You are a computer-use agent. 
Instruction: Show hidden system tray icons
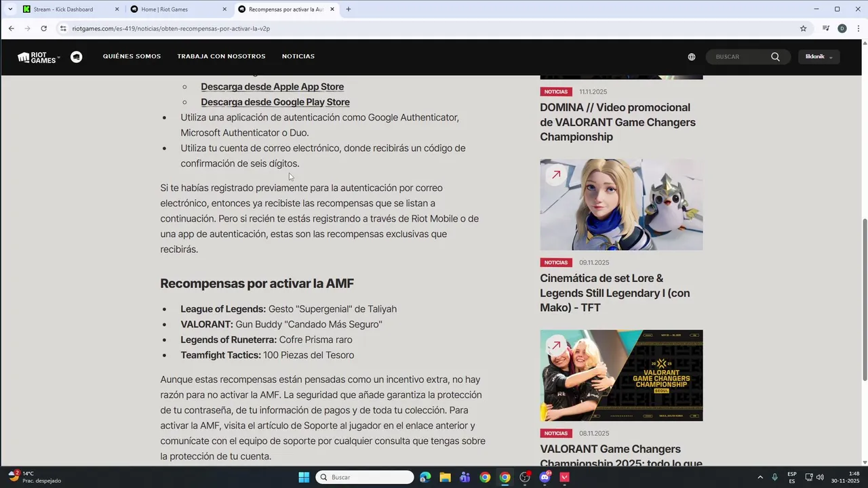(759, 477)
